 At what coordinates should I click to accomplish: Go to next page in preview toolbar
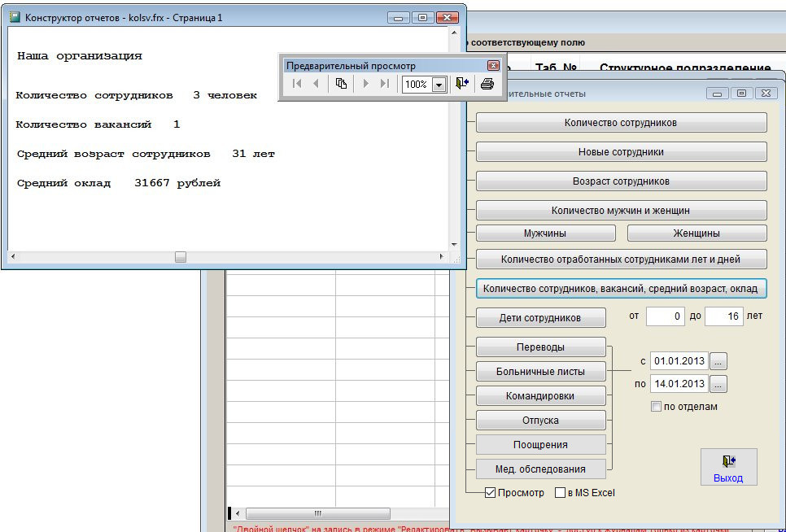365,84
